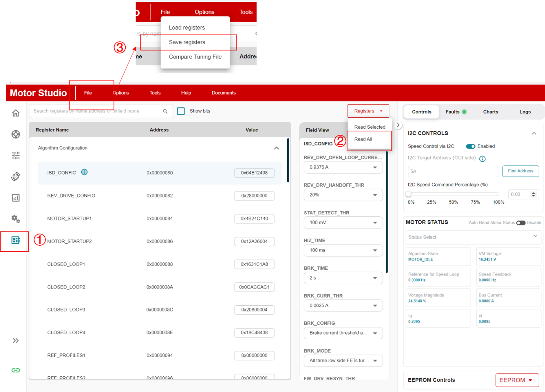Toggle Speed Control via I2C switch
Image resolution: width=545 pixels, height=392 pixels.
click(471, 146)
